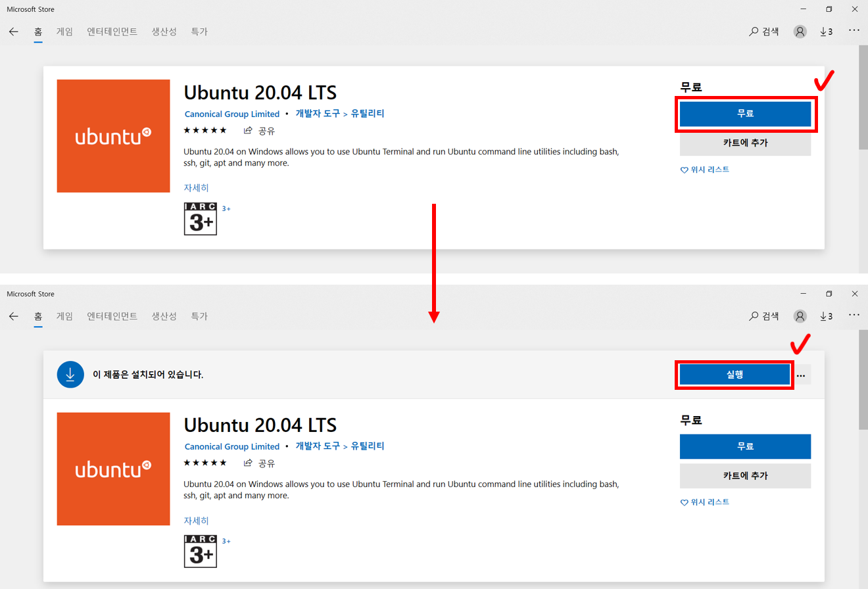
Task: Click the IARC 3+ rating badge in lower window
Action: [201, 552]
